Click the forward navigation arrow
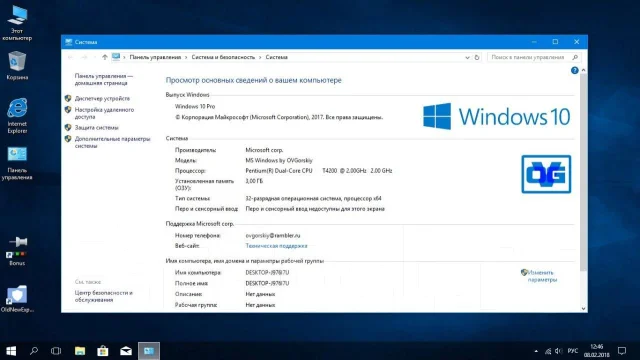 point(84,57)
